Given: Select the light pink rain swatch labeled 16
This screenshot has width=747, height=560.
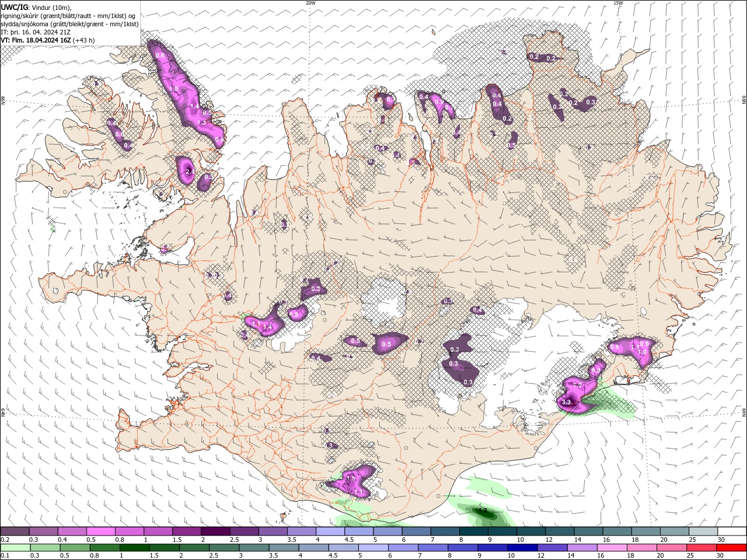Looking at the screenshot, I should click(612, 548).
